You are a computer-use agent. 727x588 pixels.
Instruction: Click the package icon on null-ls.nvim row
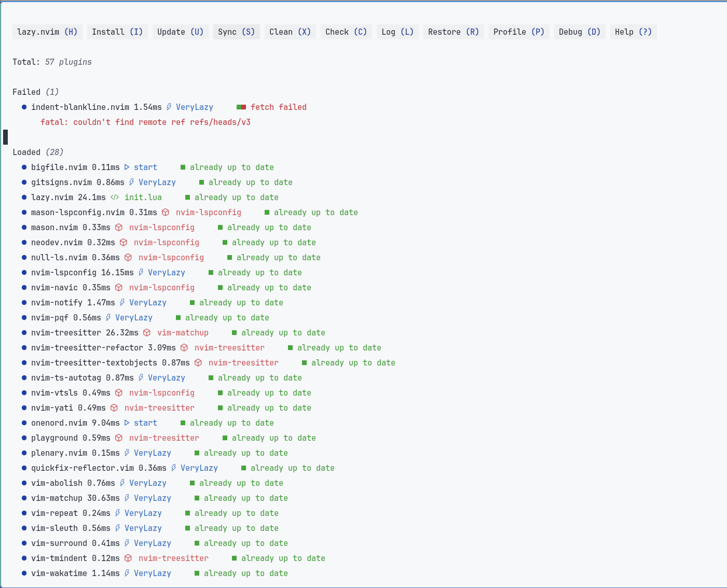[x=128, y=257]
